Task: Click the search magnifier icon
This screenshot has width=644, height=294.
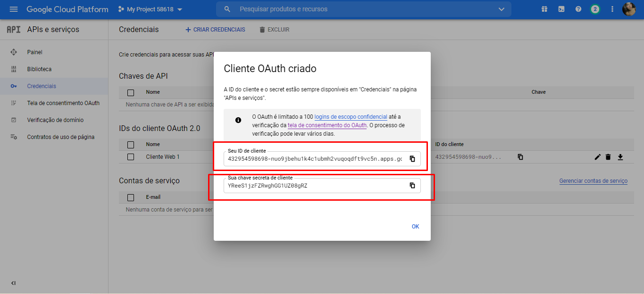Action: point(227,9)
